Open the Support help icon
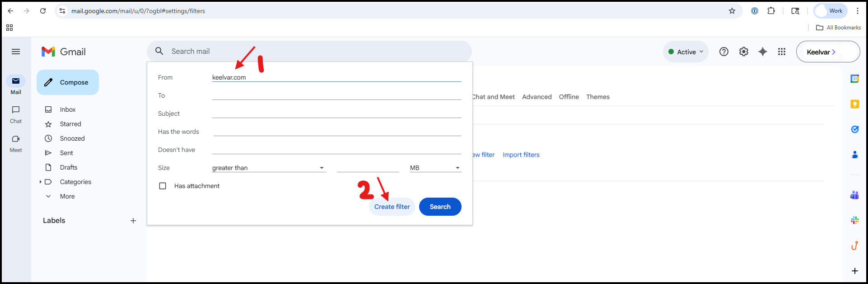Viewport: 868px width, 284px height. (724, 52)
